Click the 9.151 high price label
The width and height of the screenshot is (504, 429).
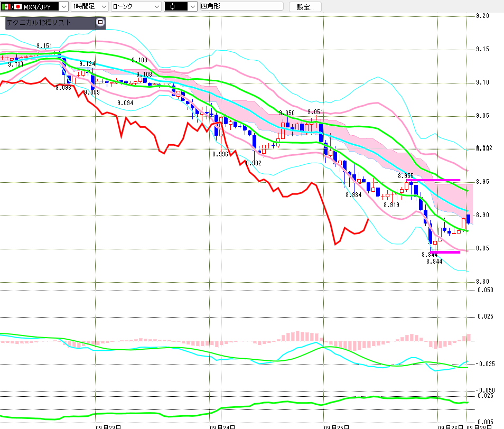coord(44,46)
